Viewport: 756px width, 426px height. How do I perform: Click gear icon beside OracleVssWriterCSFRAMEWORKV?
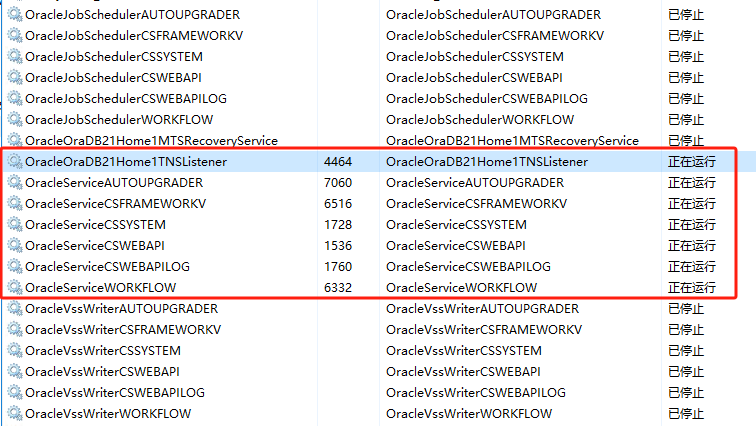click(15, 330)
